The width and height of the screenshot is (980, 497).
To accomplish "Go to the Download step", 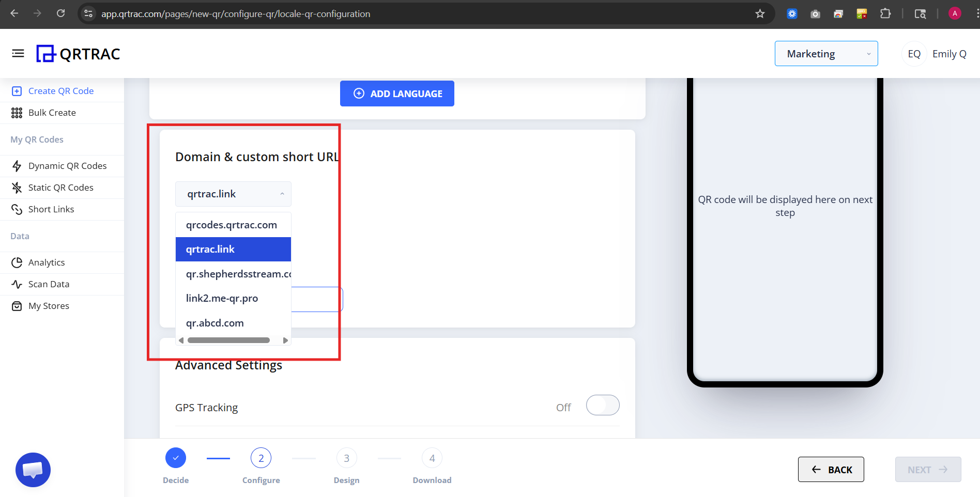I will tap(432, 458).
